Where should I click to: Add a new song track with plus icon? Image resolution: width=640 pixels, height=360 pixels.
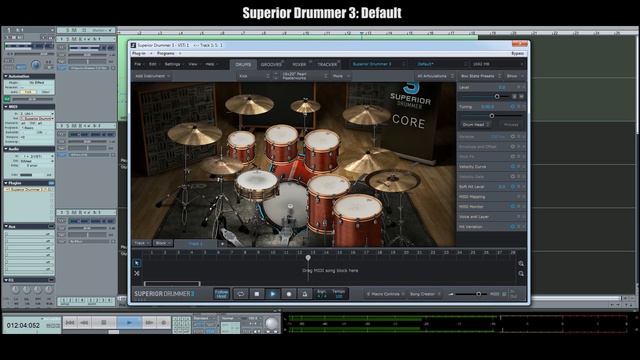222,244
